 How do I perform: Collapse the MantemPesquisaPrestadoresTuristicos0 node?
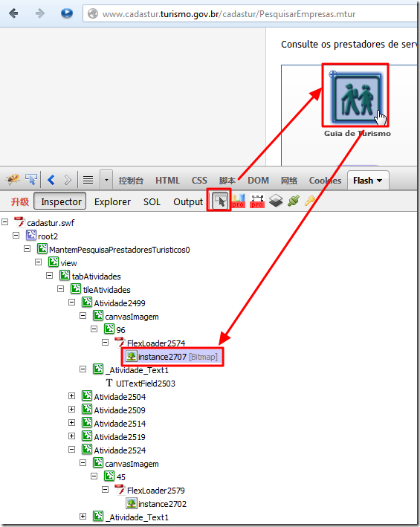click(28, 249)
